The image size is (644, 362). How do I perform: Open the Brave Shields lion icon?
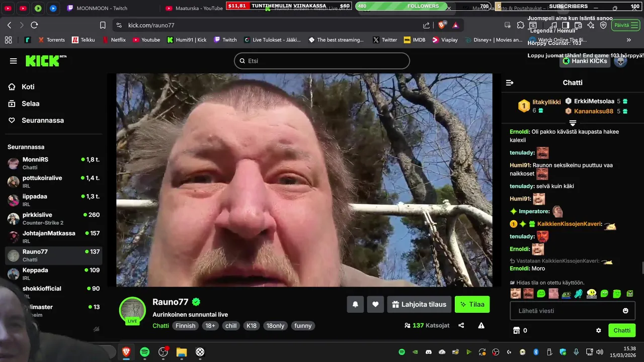pyautogui.click(x=443, y=25)
